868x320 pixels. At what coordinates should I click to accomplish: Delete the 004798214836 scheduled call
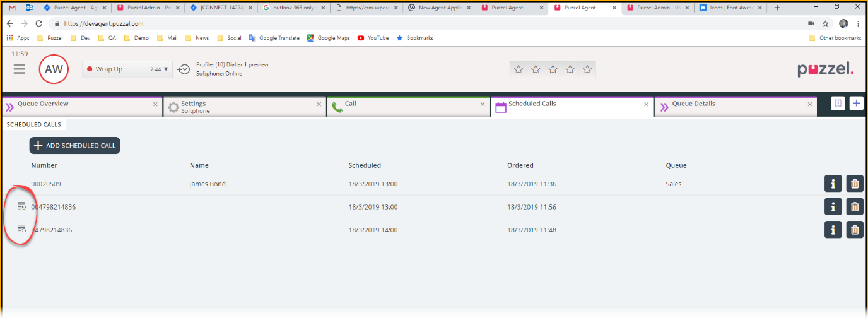click(x=855, y=207)
